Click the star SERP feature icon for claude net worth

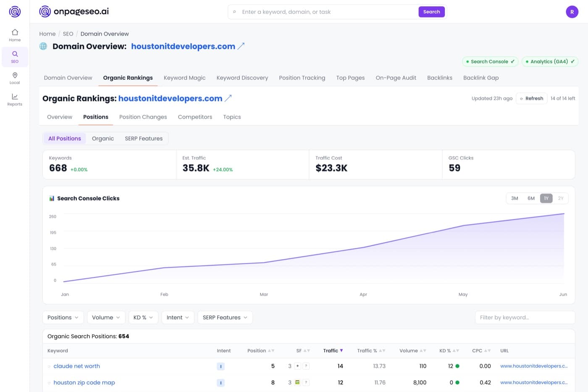(x=297, y=366)
